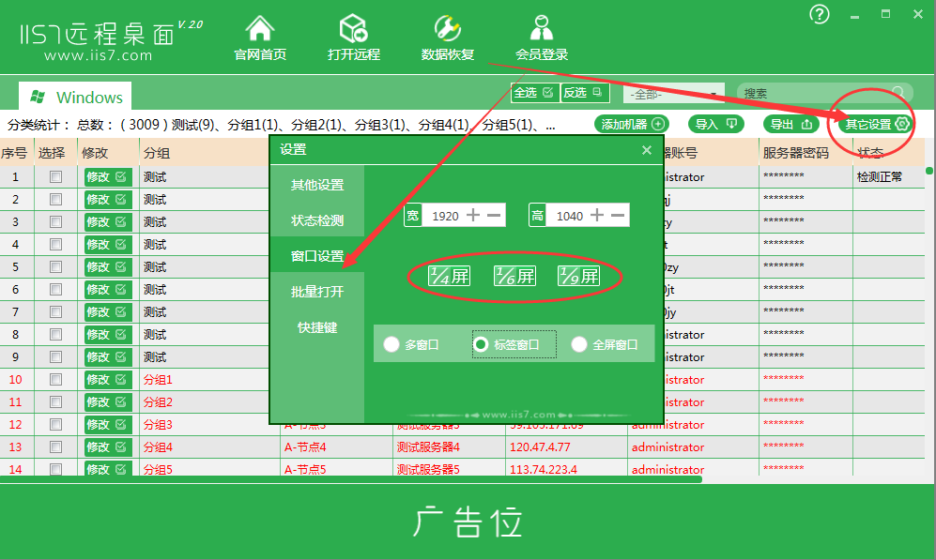Screen dimensions: 936x560
Task: Switch to 状态检测 settings tab
Action: click(x=316, y=221)
